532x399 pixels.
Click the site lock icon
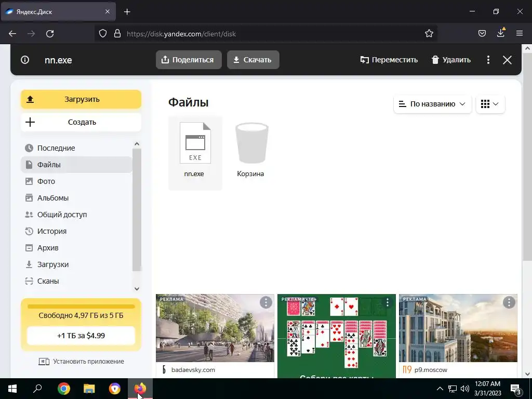(117, 34)
